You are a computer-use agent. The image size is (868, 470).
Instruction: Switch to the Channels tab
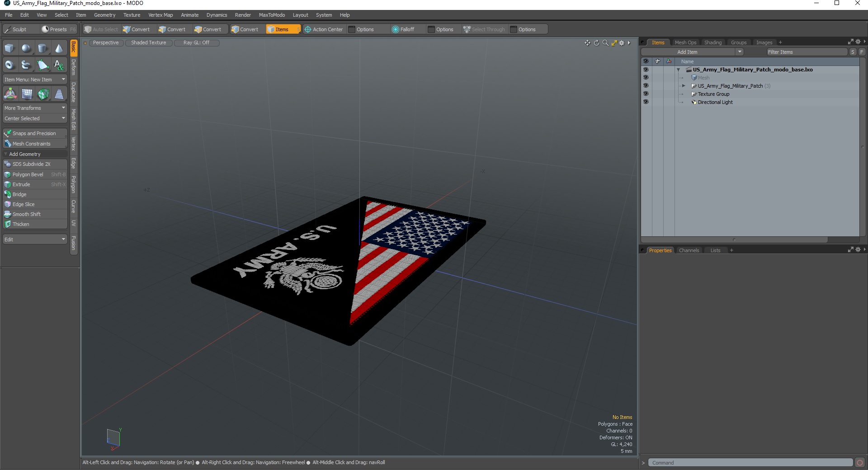(689, 250)
